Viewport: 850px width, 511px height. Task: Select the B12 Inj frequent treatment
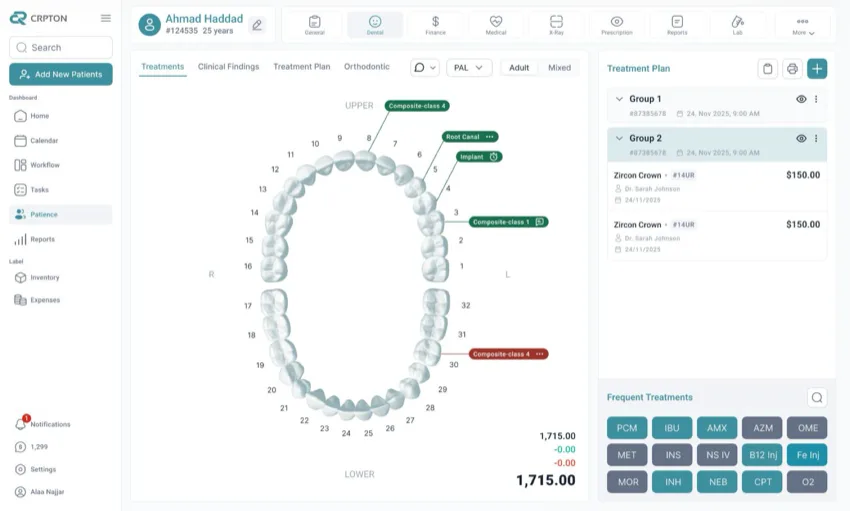pyautogui.click(x=762, y=455)
